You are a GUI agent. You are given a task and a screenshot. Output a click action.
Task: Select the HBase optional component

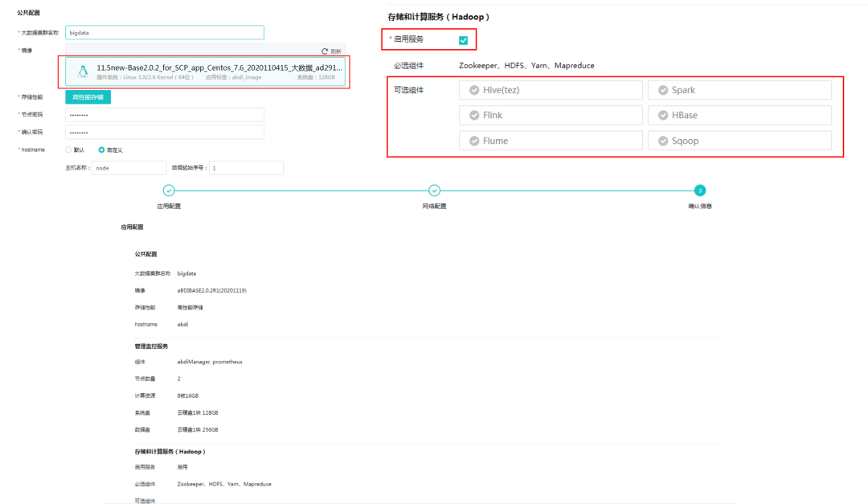739,115
